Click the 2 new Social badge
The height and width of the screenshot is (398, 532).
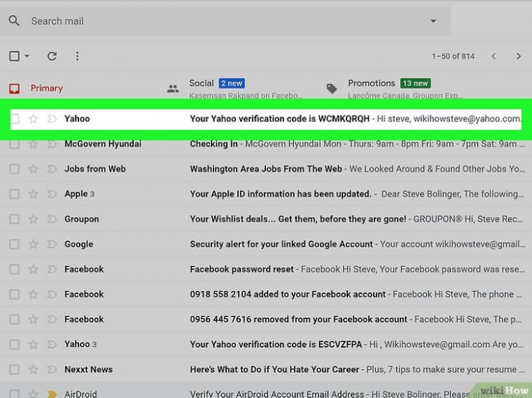click(x=231, y=83)
